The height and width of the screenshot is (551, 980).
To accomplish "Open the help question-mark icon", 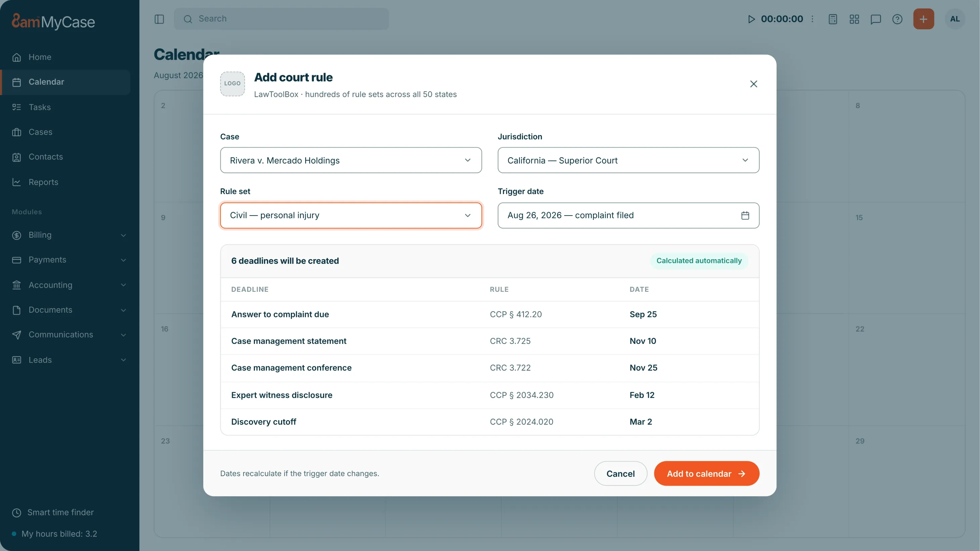I will (897, 19).
